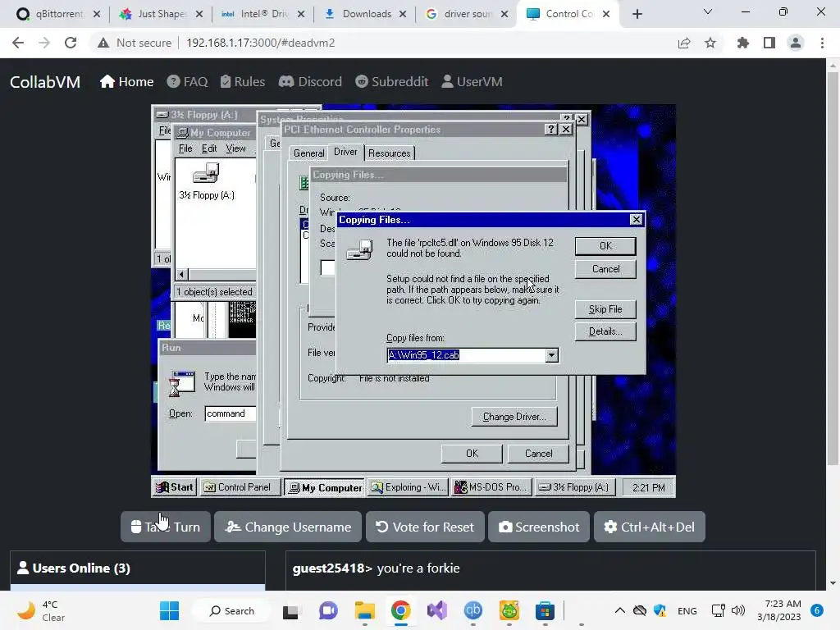The image size is (840, 630).
Task: Cancel the Copying Files dialog
Action: point(605,269)
